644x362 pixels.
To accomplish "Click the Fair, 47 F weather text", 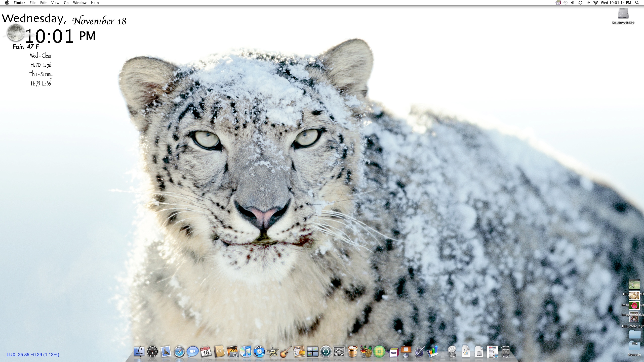I will tap(26, 47).
